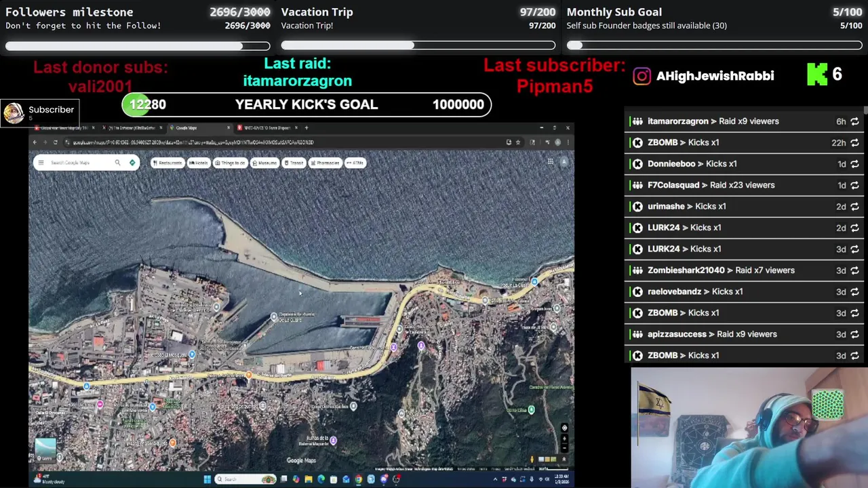The image size is (868, 488).
Task: Open the Google apps grid icon
Action: click(x=551, y=162)
